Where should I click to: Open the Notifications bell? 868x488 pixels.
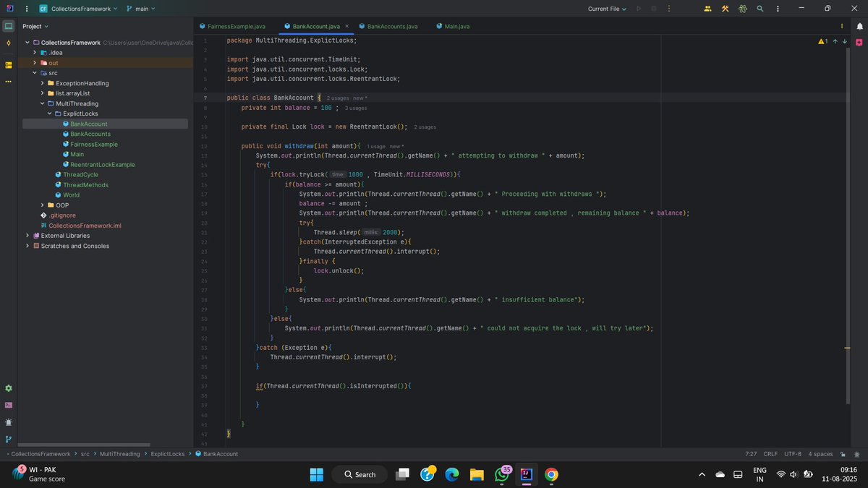coord(859,26)
